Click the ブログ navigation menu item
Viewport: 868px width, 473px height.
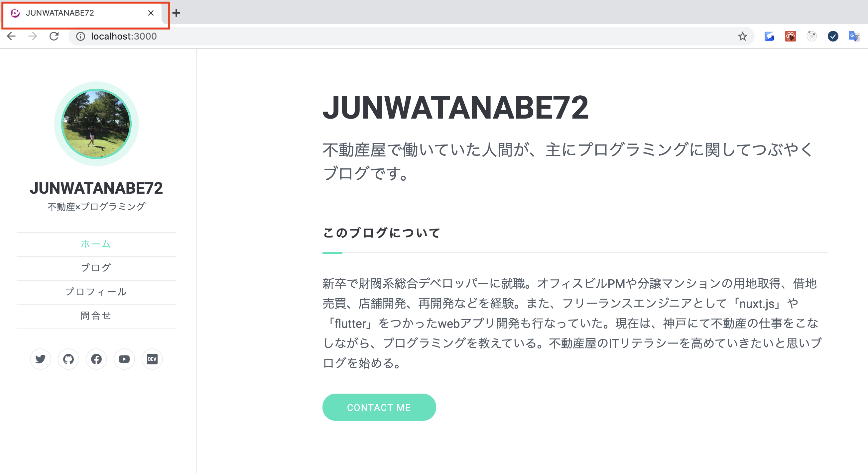(97, 267)
